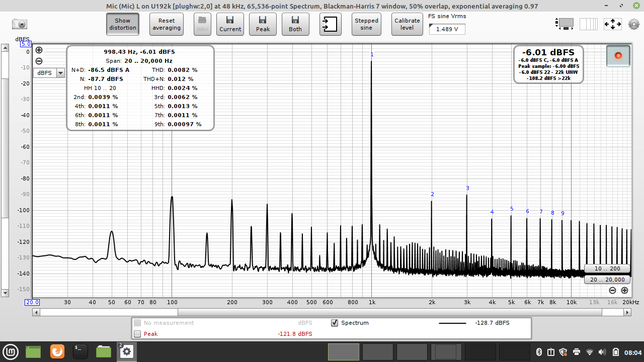Open the printer tray icon

[x=577, y=352]
